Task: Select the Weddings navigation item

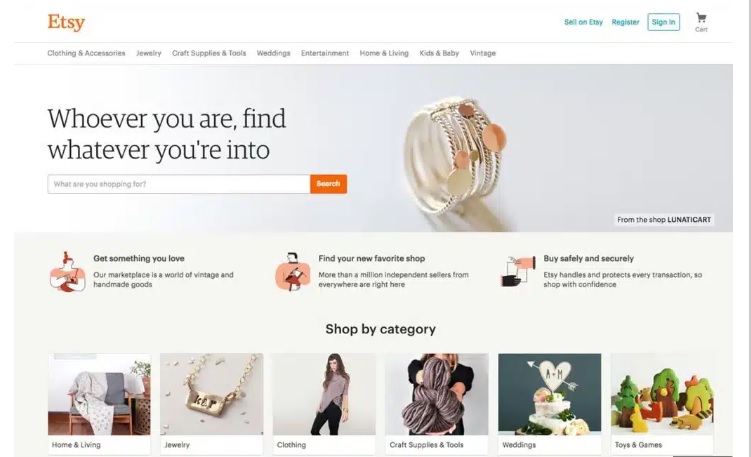Action: coord(273,53)
